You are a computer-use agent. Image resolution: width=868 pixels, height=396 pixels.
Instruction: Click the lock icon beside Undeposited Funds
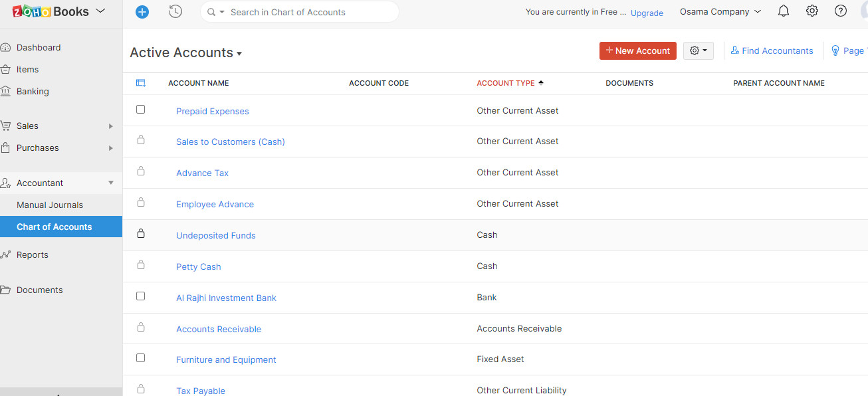140,234
